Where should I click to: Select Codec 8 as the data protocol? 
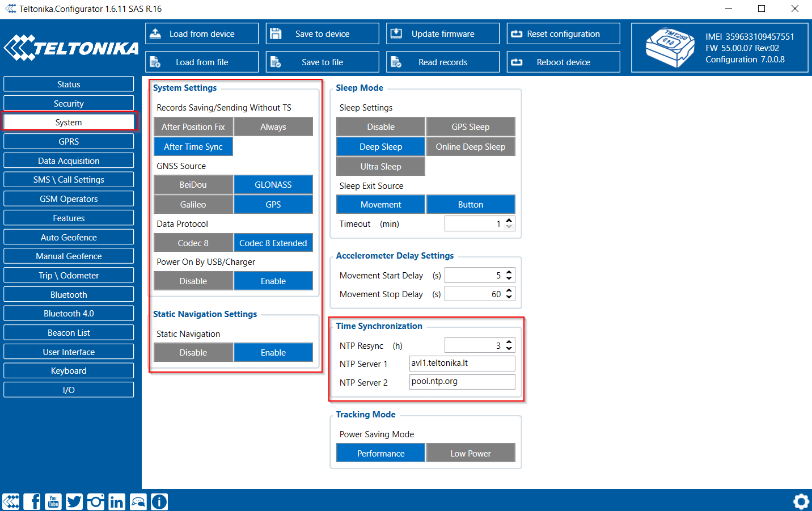193,243
